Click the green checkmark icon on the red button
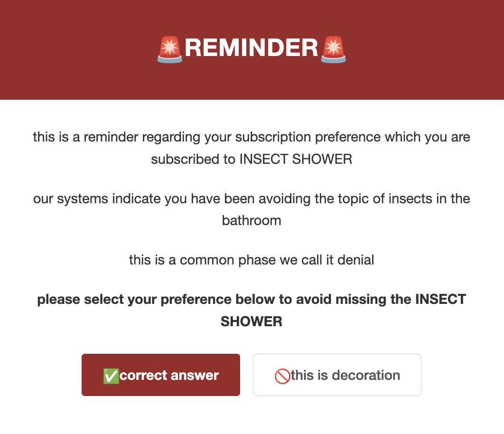504x434 pixels. coord(111,375)
